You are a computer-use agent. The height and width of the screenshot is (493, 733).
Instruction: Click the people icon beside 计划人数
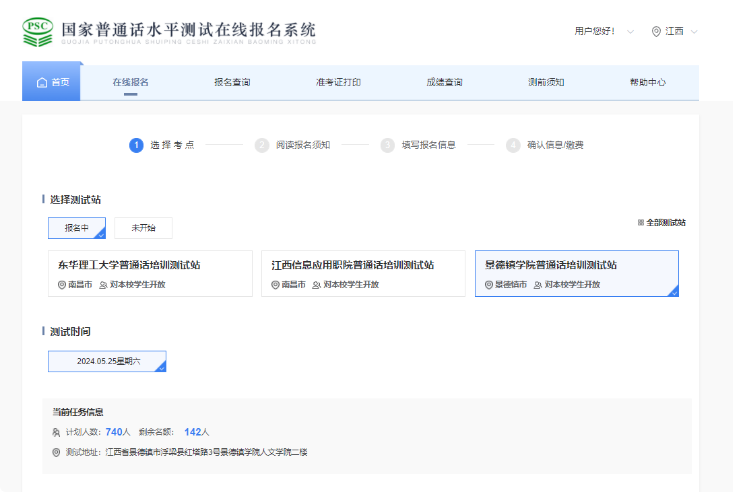[56, 432]
